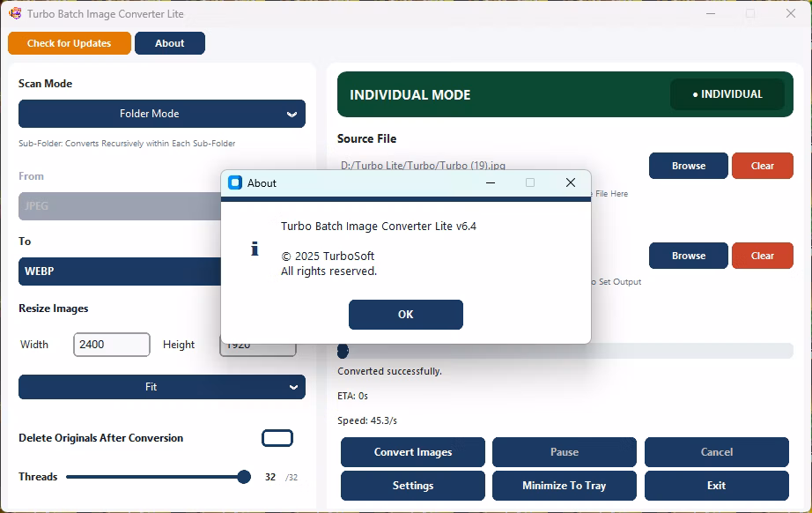Click the Exit button
The image size is (812, 513).
tap(717, 486)
